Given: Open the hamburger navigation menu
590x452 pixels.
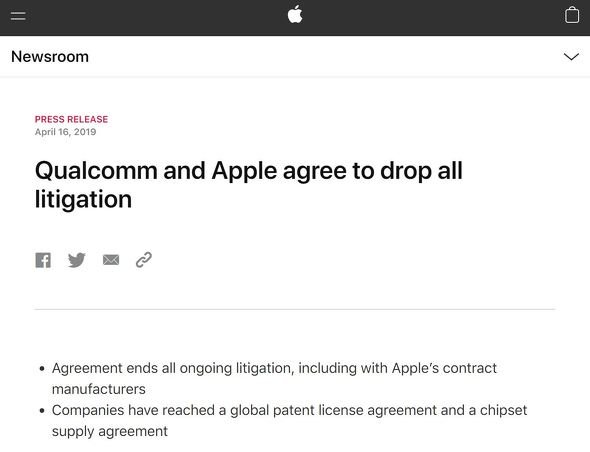Looking at the screenshot, I should 18,16.
